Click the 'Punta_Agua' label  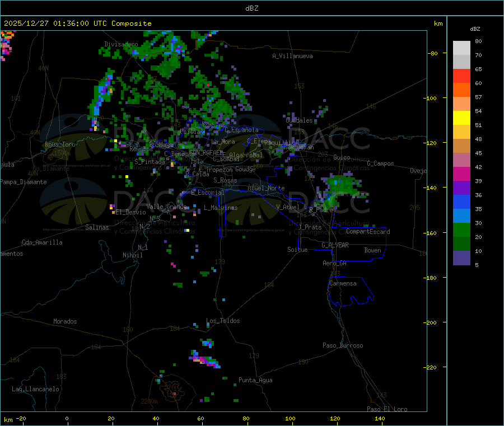(x=255, y=381)
